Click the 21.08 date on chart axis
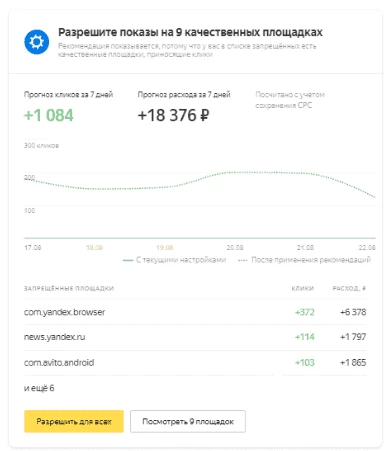This screenshot has height=451, width=389. 305,248
